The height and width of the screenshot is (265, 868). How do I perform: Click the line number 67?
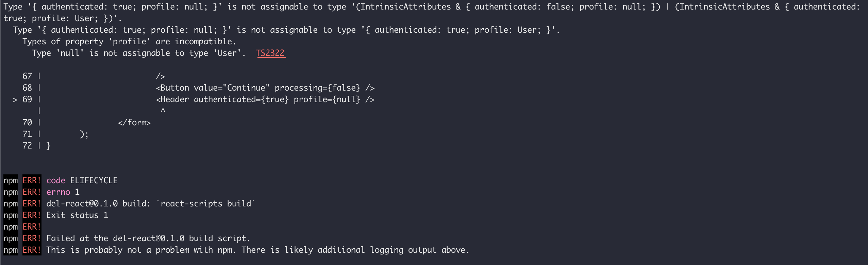pyautogui.click(x=27, y=76)
